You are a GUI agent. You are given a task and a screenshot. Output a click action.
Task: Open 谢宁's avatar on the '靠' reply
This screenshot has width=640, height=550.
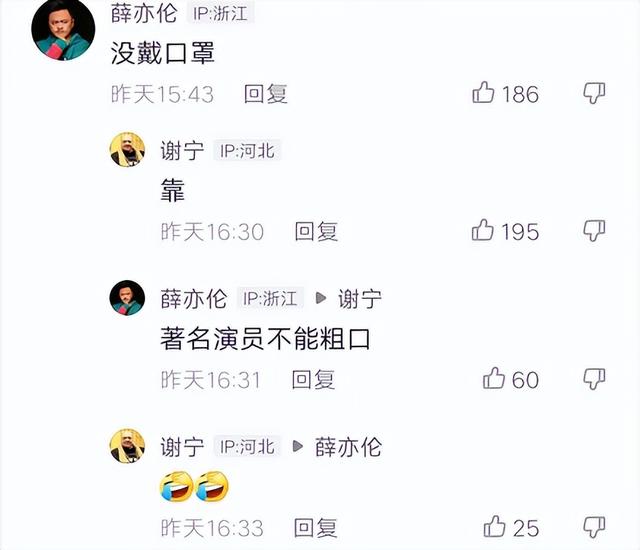tap(127, 150)
